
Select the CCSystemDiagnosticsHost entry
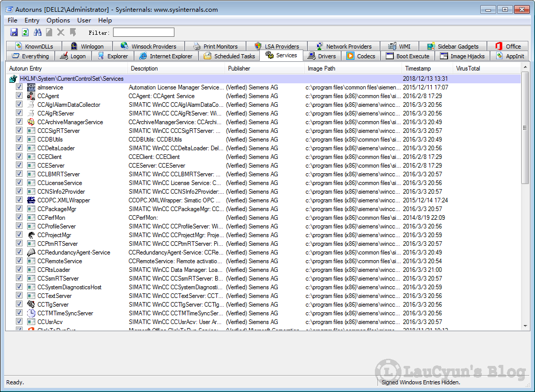pyautogui.click(x=69, y=287)
